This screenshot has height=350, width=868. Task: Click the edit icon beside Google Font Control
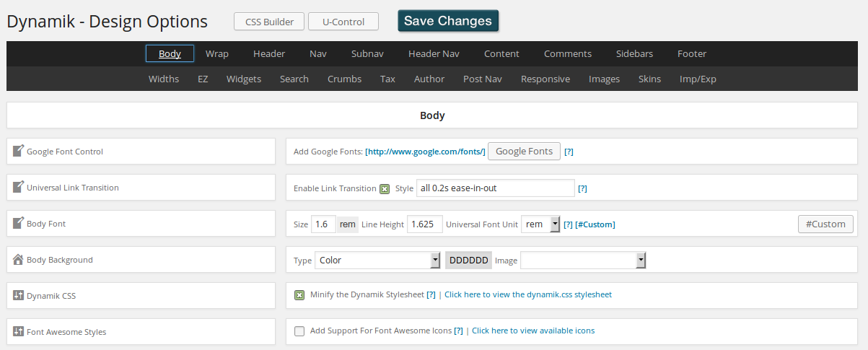[19, 151]
